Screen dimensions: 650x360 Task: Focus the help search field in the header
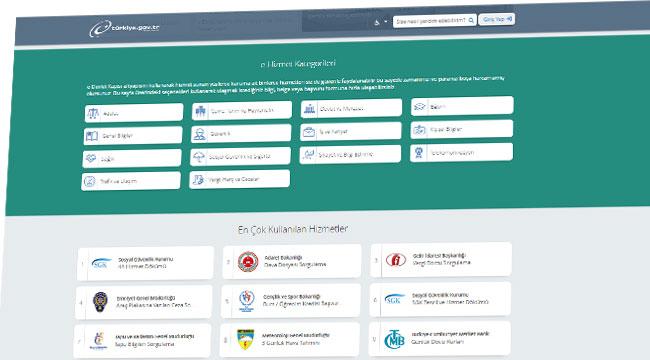434,20
